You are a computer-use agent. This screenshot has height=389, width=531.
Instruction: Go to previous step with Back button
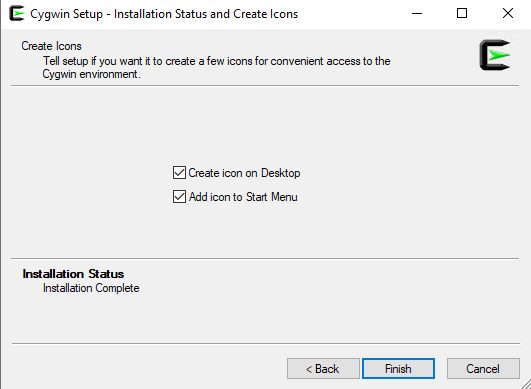click(323, 368)
